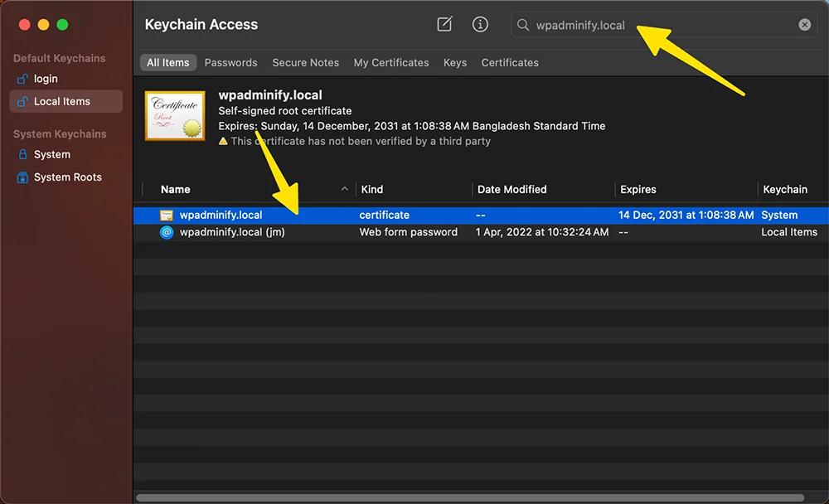Select the login keychain in sidebar

(x=46, y=79)
